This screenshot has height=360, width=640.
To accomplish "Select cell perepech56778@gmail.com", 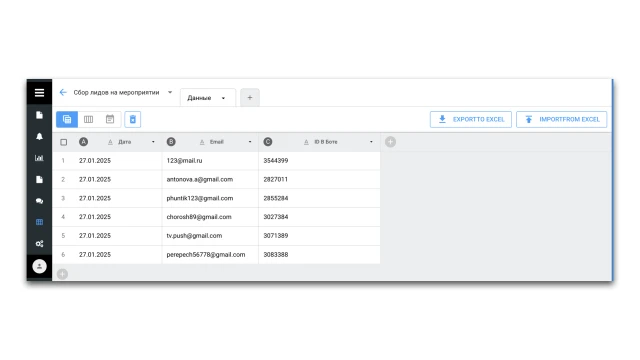I will point(210,254).
